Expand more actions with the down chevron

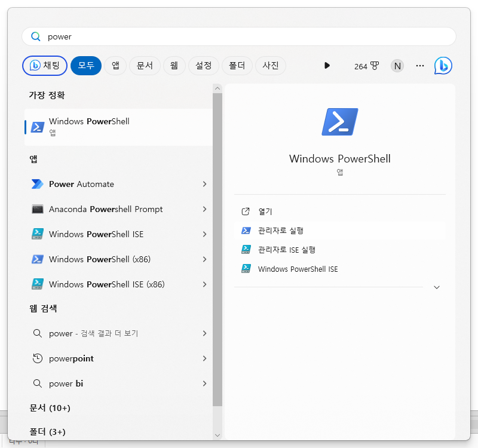coord(437,287)
